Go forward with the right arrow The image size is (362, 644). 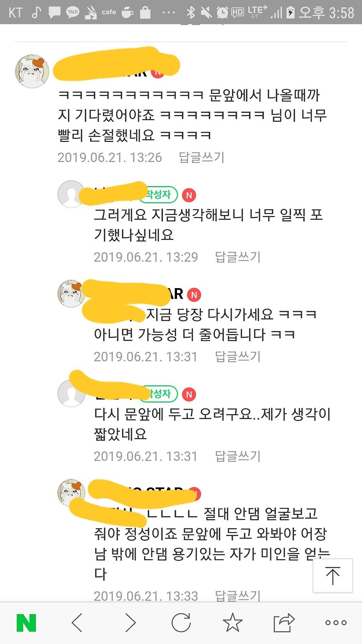pyautogui.click(x=130, y=623)
